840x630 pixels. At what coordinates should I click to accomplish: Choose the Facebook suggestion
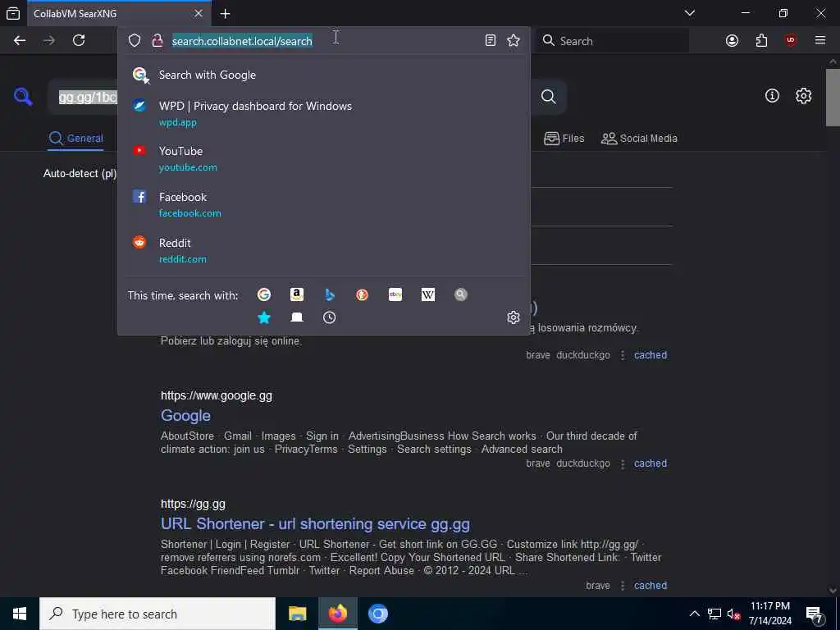(x=323, y=204)
